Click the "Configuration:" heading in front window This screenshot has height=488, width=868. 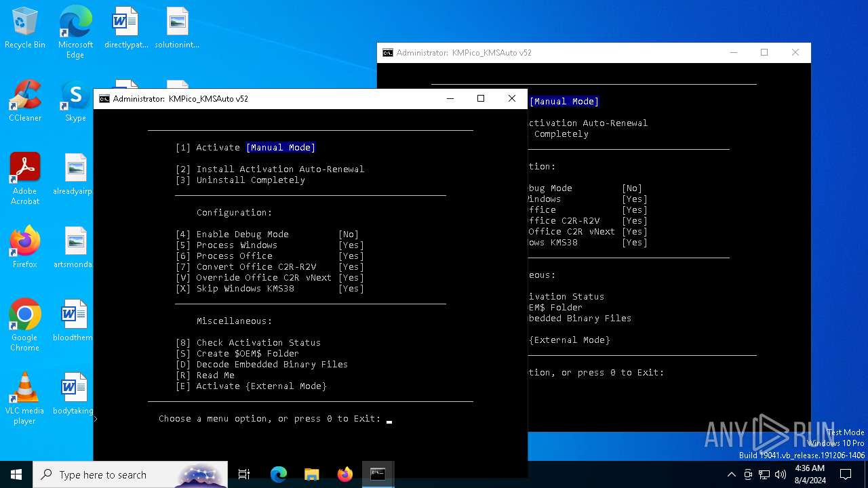tap(235, 213)
